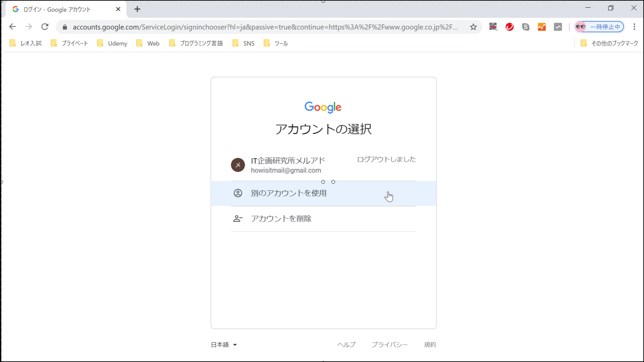The width and height of the screenshot is (644, 362).
Task: Bookmark this page with the star icon
Action: tap(473, 27)
